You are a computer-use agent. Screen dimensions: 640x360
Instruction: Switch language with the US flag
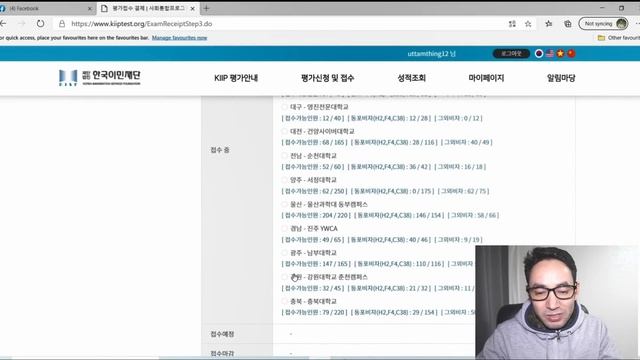(550, 53)
